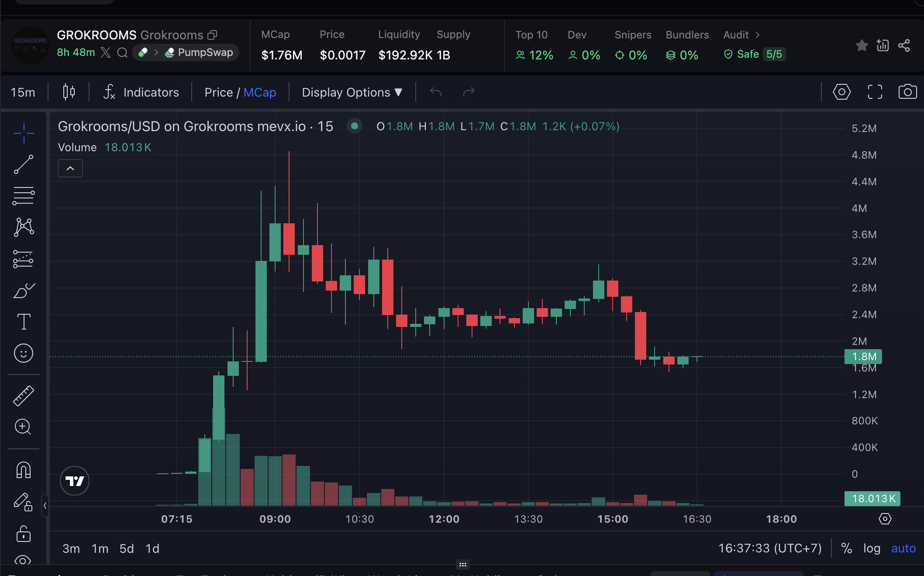Open the emoji icons tool
This screenshot has width=924, height=576.
24,353
